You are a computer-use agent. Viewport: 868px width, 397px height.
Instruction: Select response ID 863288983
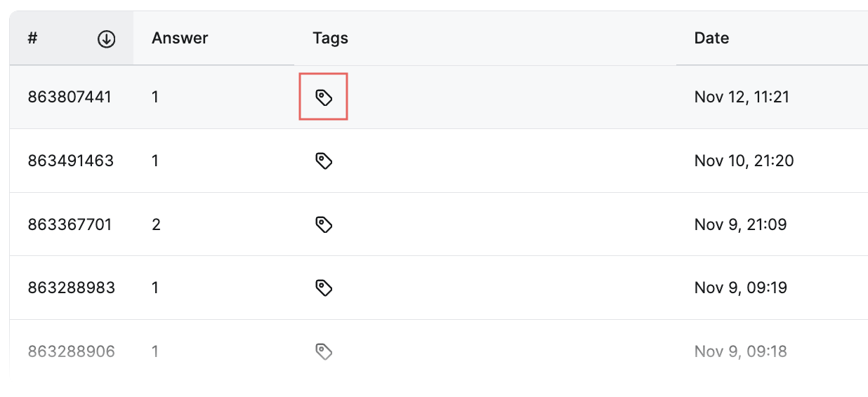[x=72, y=288]
